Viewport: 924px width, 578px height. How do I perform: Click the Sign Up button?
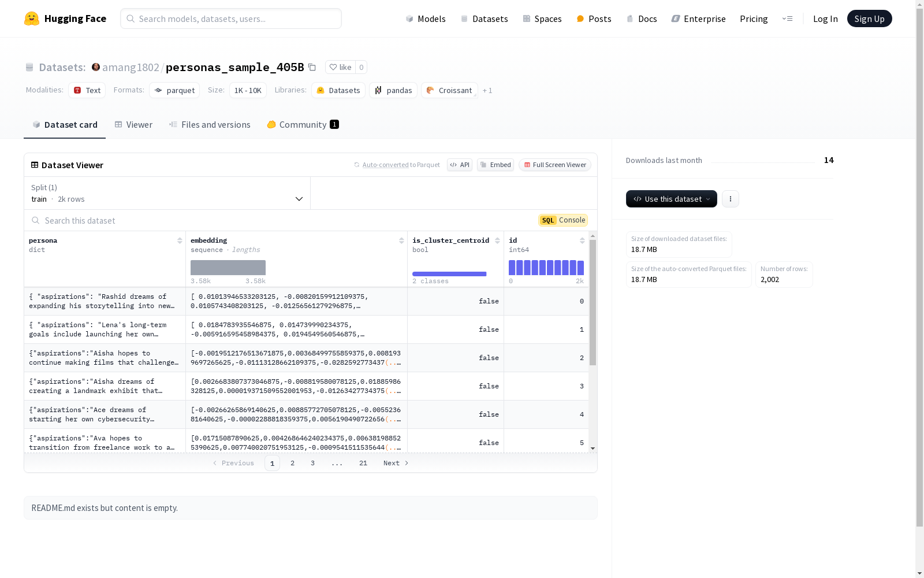(x=870, y=18)
